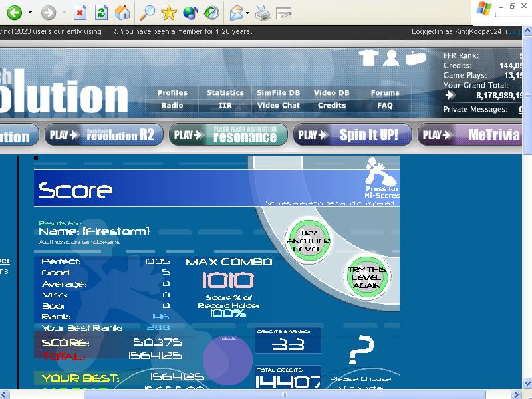Click the magnifier Search icon
The image size is (532, 399).
147,13
